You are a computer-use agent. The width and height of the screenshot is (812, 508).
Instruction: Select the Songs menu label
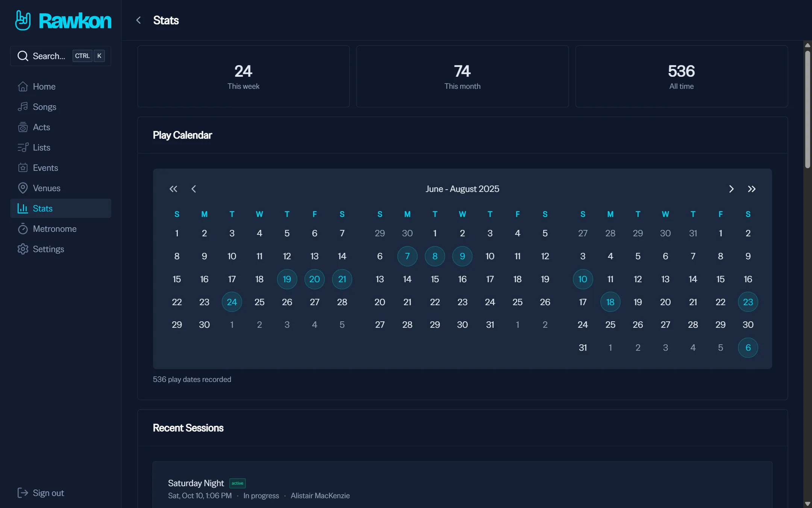point(44,107)
